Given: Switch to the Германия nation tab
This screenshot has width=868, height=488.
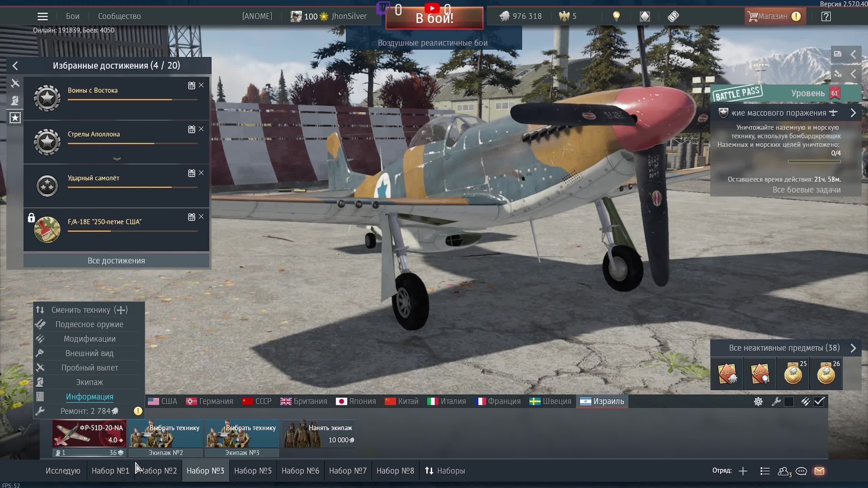Looking at the screenshot, I should 210,402.
